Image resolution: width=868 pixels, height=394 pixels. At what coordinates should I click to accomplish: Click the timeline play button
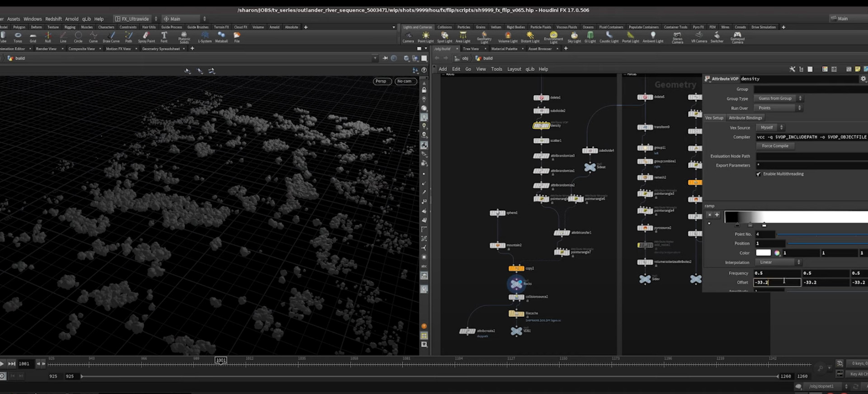tap(2, 364)
